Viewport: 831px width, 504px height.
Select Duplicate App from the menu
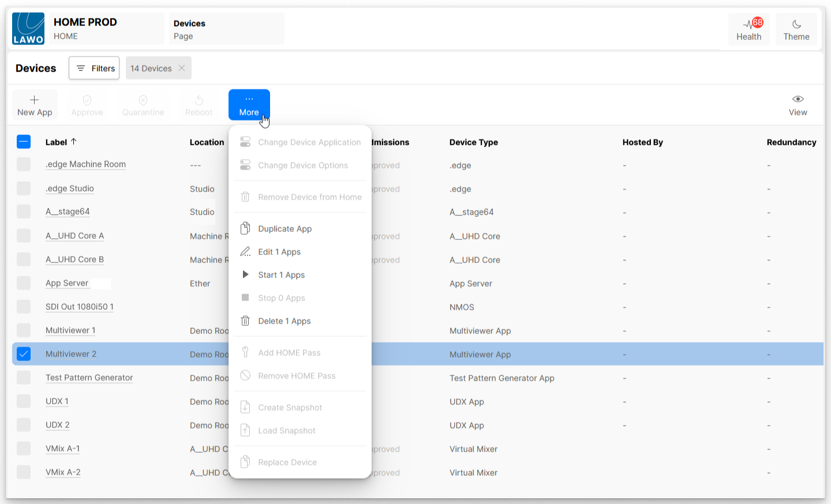(x=285, y=229)
